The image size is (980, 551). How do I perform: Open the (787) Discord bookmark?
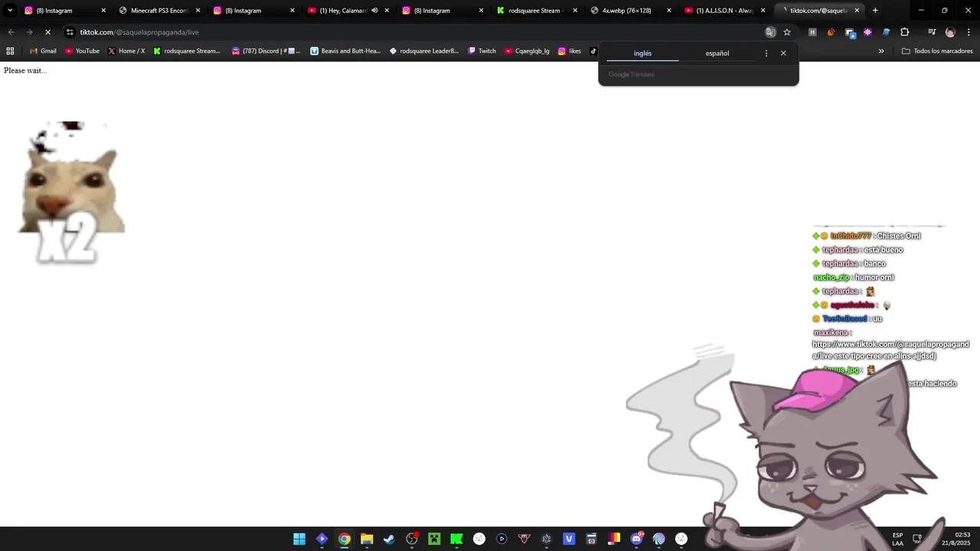[x=266, y=51]
